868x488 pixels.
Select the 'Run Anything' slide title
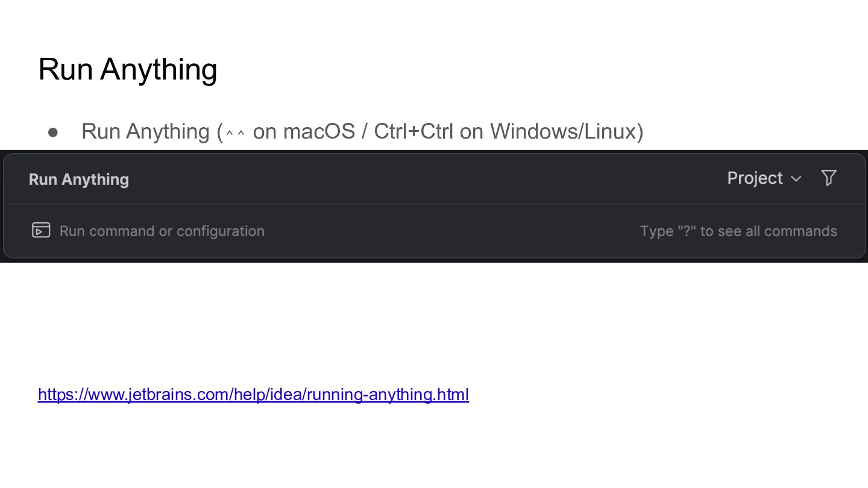(128, 69)
